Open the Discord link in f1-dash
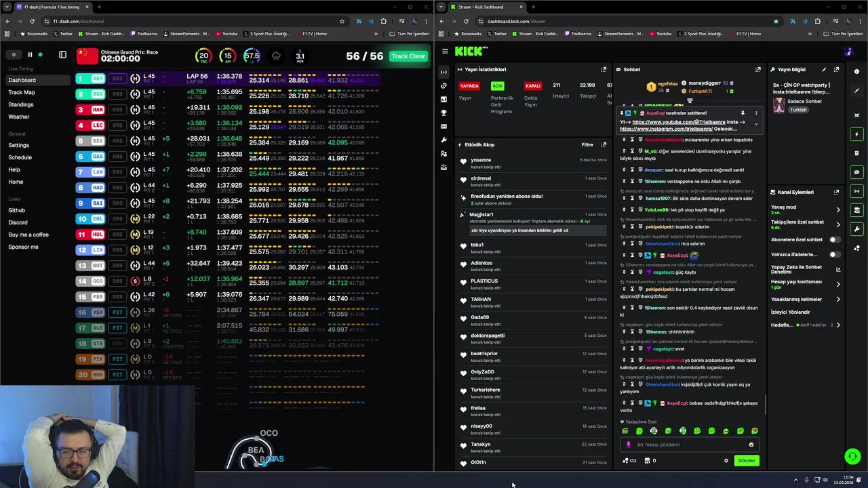Screen dimensions: 868x488 pyautogui.click(x=18, y=222)
